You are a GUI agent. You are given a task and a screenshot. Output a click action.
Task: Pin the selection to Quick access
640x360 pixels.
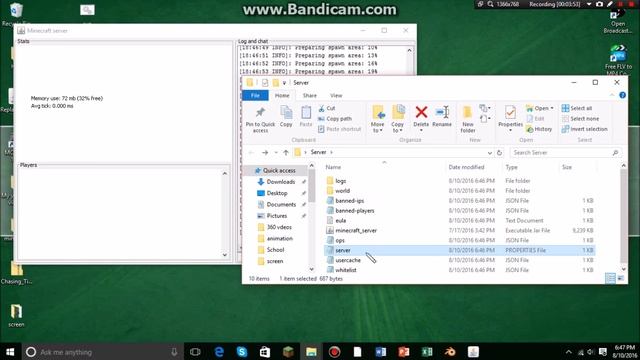pos(260,119)
